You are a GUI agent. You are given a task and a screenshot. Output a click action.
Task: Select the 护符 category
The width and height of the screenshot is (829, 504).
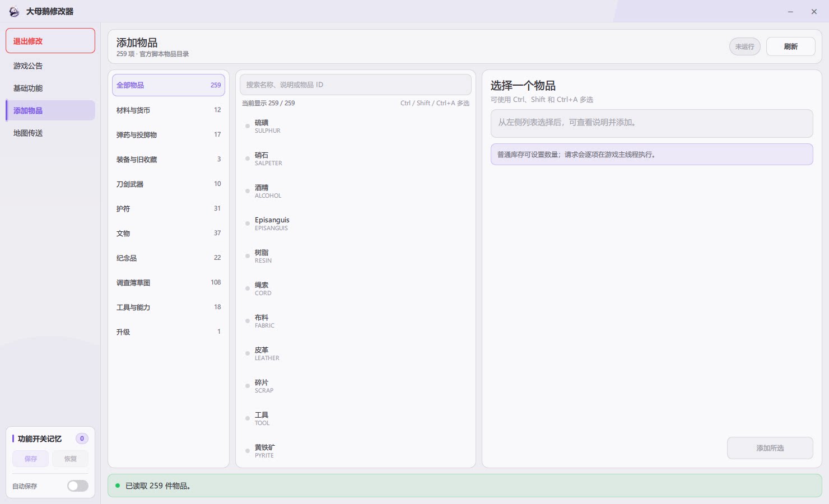[169, 208]
